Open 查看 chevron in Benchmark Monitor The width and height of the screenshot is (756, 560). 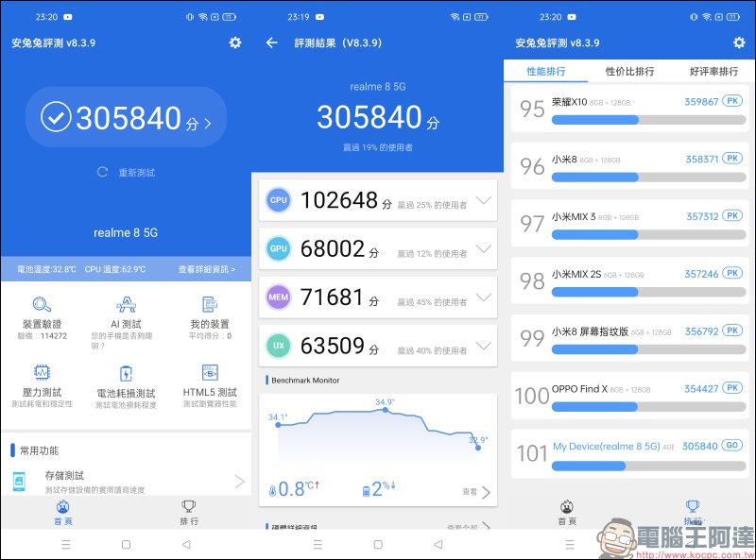[486, 492]
